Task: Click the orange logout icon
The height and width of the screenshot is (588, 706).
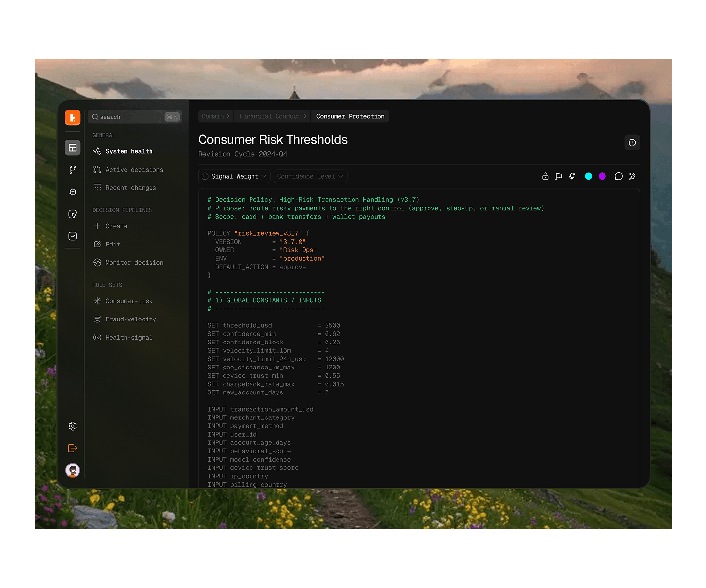Action: 73,448
